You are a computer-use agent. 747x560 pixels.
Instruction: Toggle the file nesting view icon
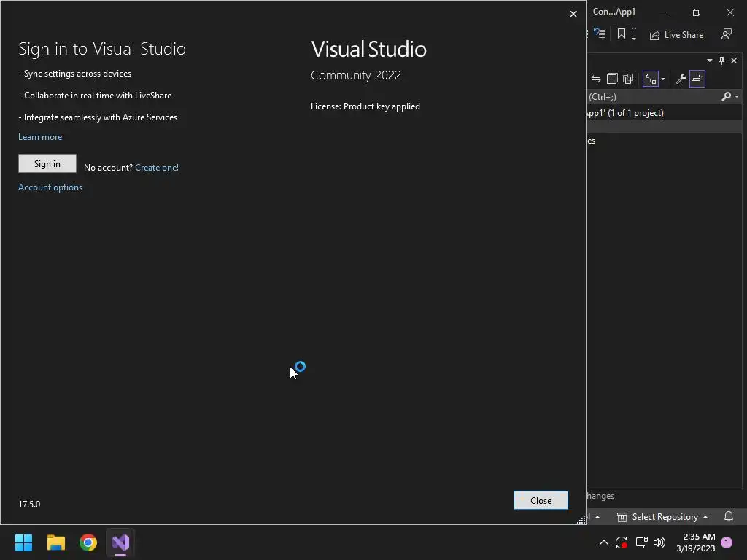click(650, 79)
